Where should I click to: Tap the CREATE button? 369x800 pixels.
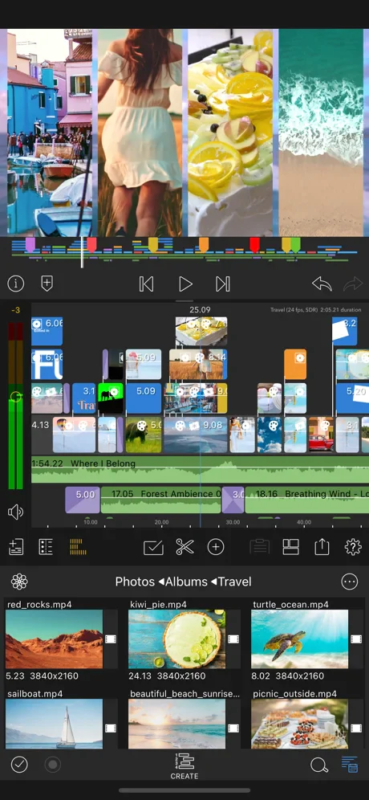pos(184,766)
